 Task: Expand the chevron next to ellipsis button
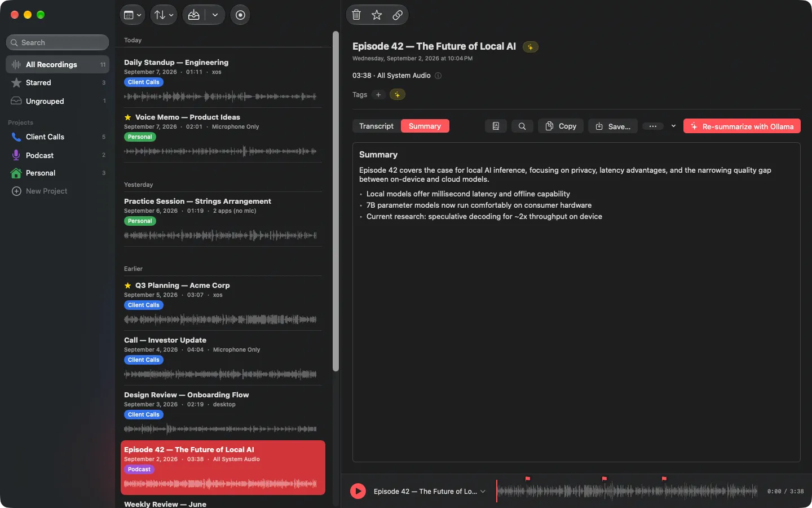click(673, 126)
